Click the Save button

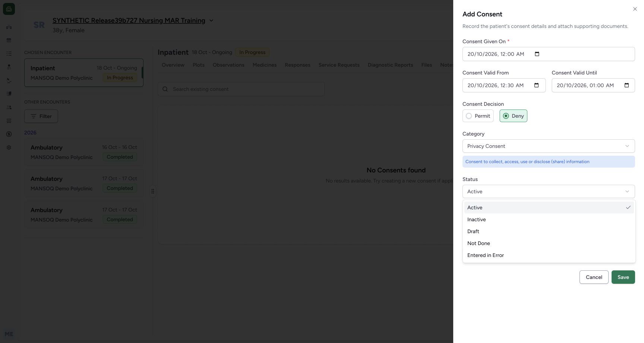coord(623,277)
